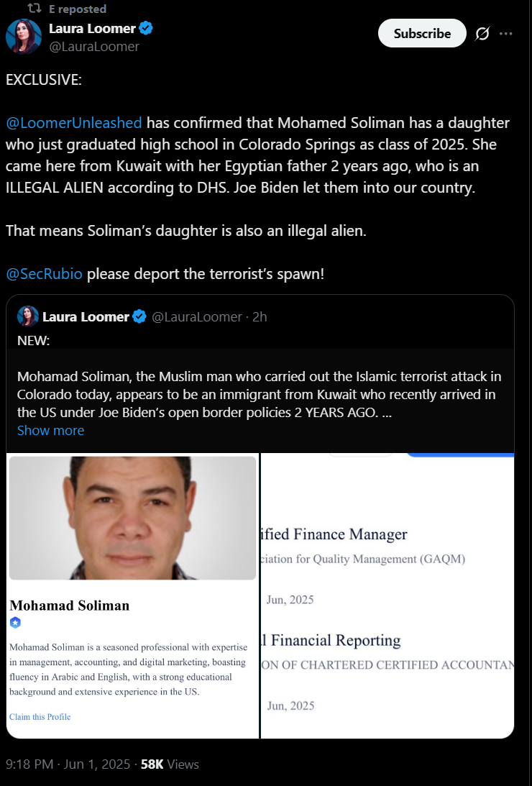This screenshot has width=532, height=786.
Task: Click the small avatar in the quoted tweet
Action: pos(27,316)
